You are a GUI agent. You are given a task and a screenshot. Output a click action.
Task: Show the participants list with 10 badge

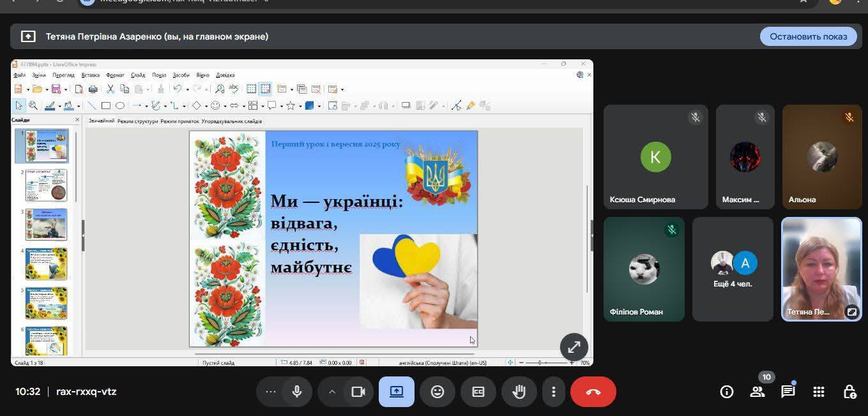[x=758, y=392]
